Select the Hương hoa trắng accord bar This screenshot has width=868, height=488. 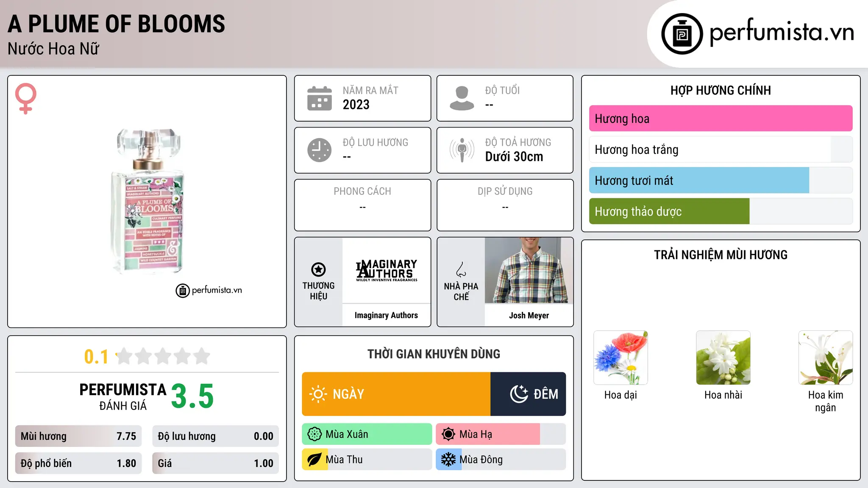point(721,150)
